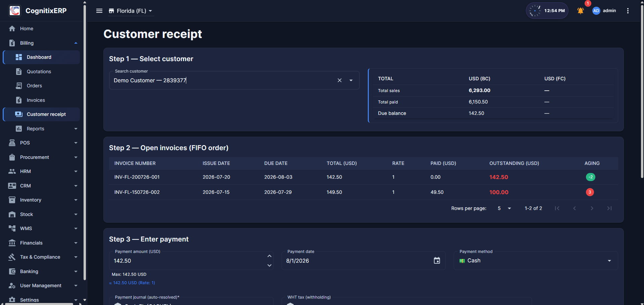This screenshot has height=305, width=644.
Task: Click the Billing icon in sidebar
Action: pyautogui.click(x=12, y=43)
